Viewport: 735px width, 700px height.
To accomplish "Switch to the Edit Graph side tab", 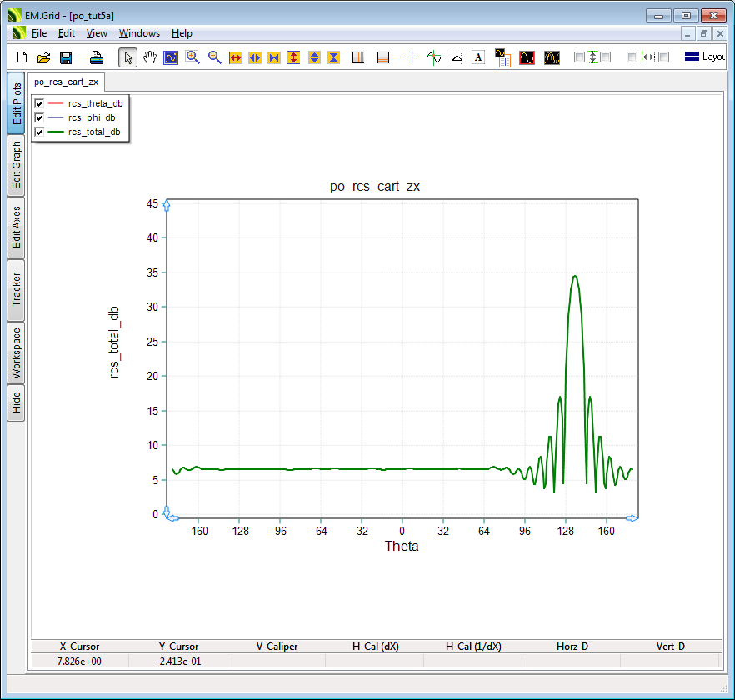I will coord(16,165).
